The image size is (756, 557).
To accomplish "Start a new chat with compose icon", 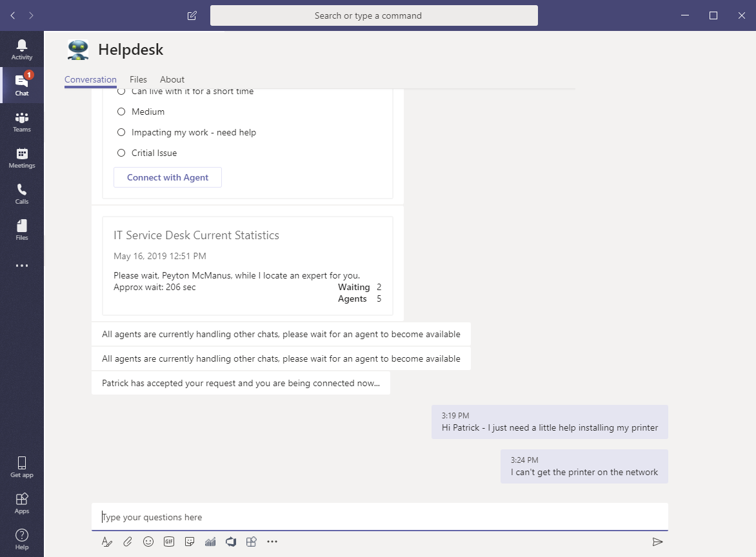I will coord(192,15).
